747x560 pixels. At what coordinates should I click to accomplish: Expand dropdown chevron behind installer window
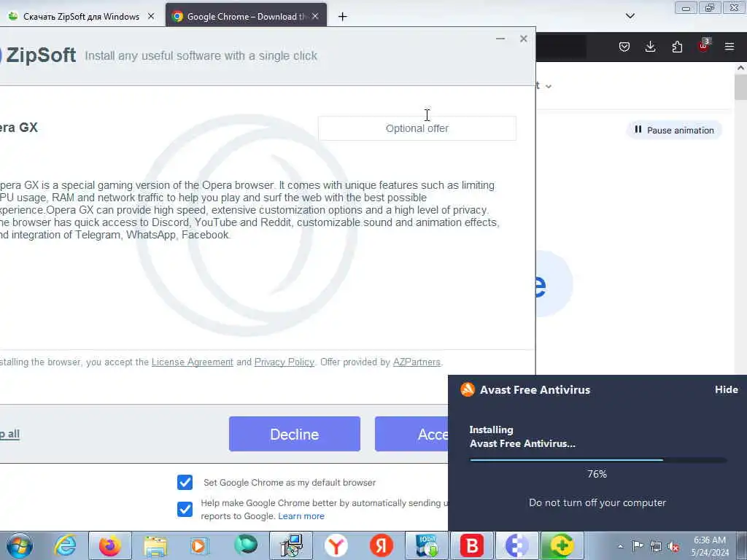[549, 86]
